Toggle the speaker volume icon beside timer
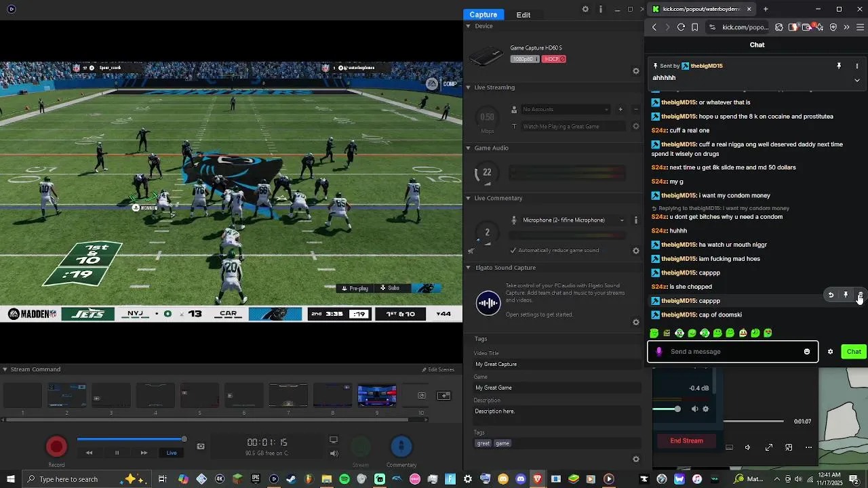Image resolution: width=868 pixels, height=488 pixels. pyautogui.click(x=334, y=453)
